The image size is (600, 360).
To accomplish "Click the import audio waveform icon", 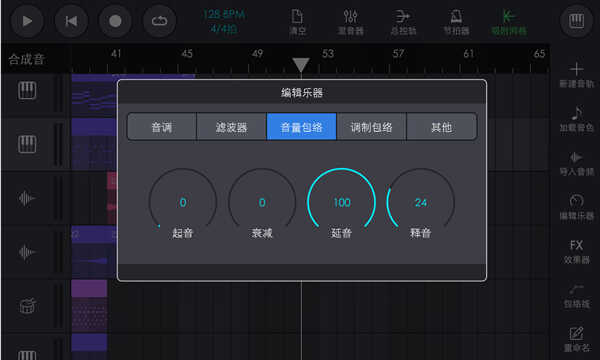I will click(x=576, y=157).
